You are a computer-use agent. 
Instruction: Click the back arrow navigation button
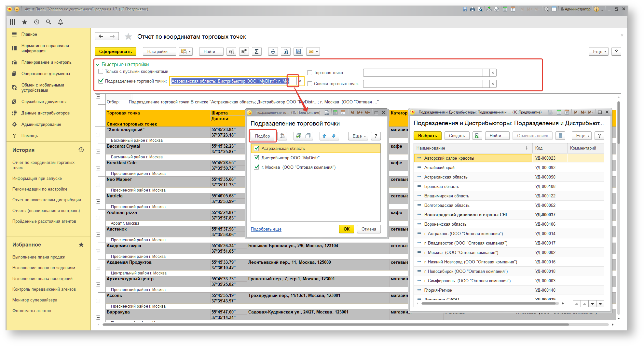(101, 36)
